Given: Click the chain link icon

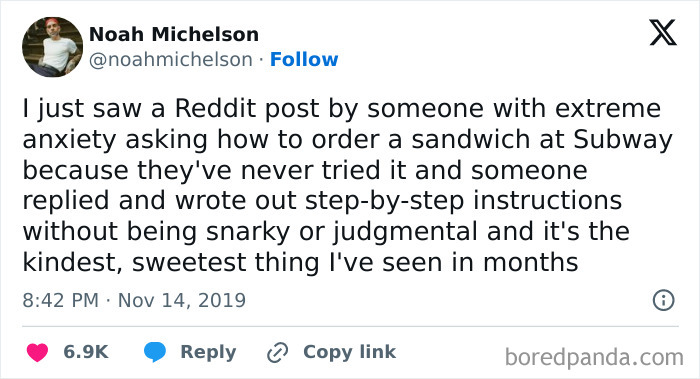Looking at the screenshot, I should (277, 353).
